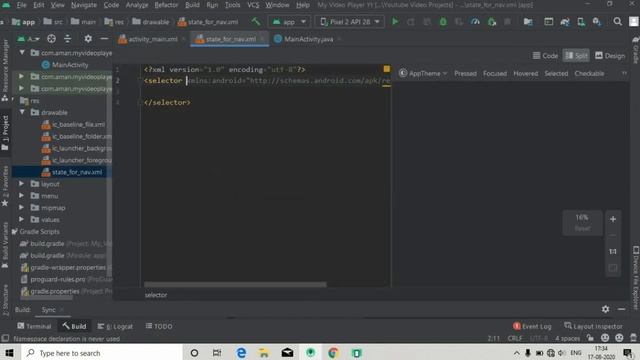Open the app run configuration dropdown
The width and height of the screenshot is (640, 360).
click(x=289, y=22)
